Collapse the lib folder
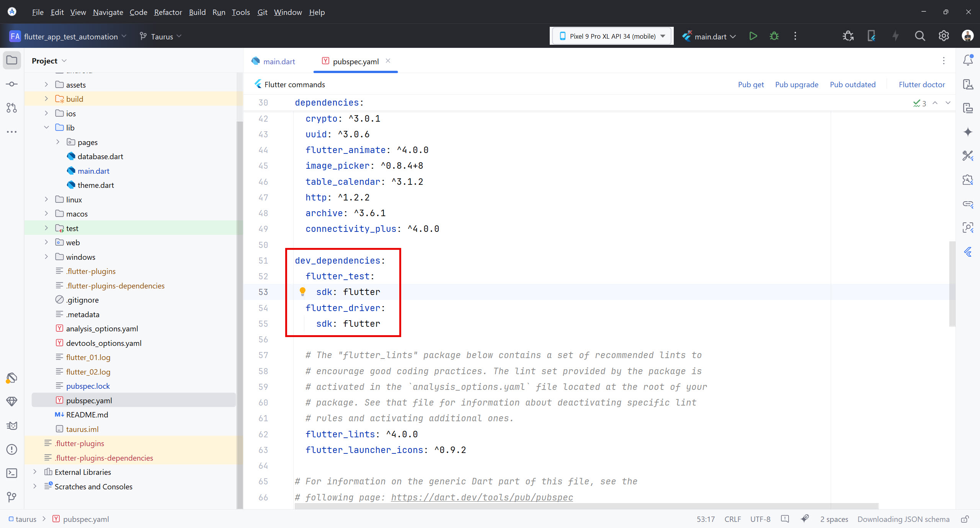Viewport: 980px width, 528px height. (x=46, y=127)
